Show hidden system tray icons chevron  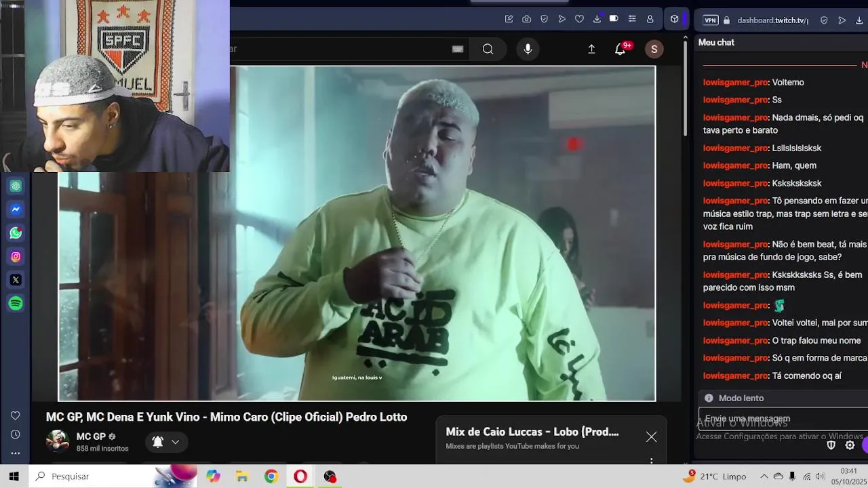pyautogui.click(x=764, y=476)
